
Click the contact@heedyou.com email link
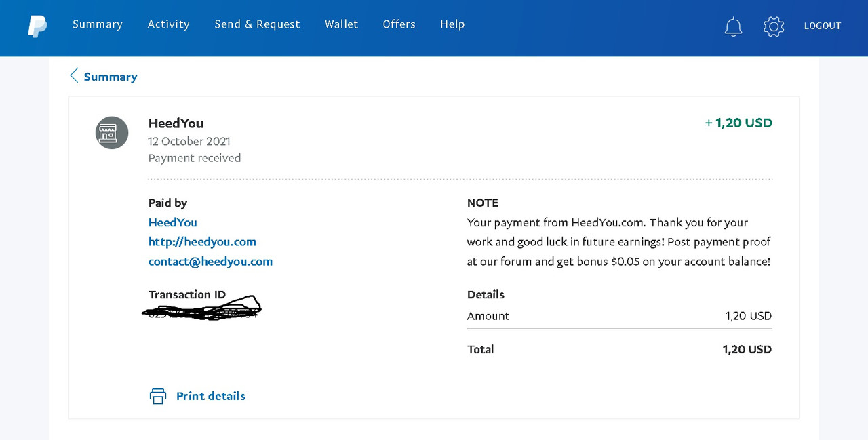210,261
